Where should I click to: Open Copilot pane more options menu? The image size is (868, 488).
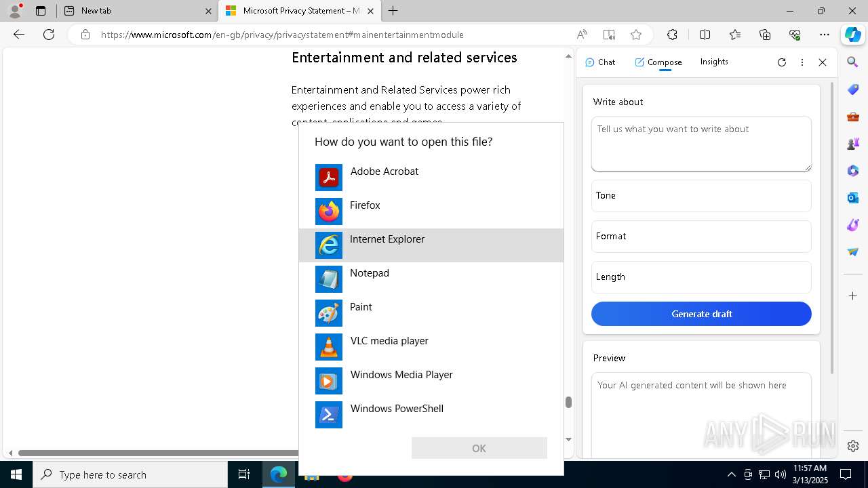pyautogui.click(x=802, y=62)
